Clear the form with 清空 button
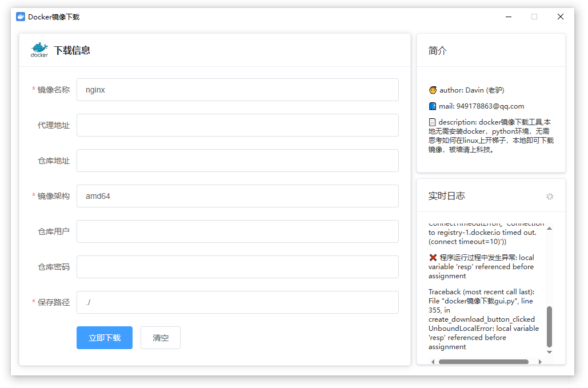Image resolution: width=588 pixels, height=388 pixels. point(161,338)
